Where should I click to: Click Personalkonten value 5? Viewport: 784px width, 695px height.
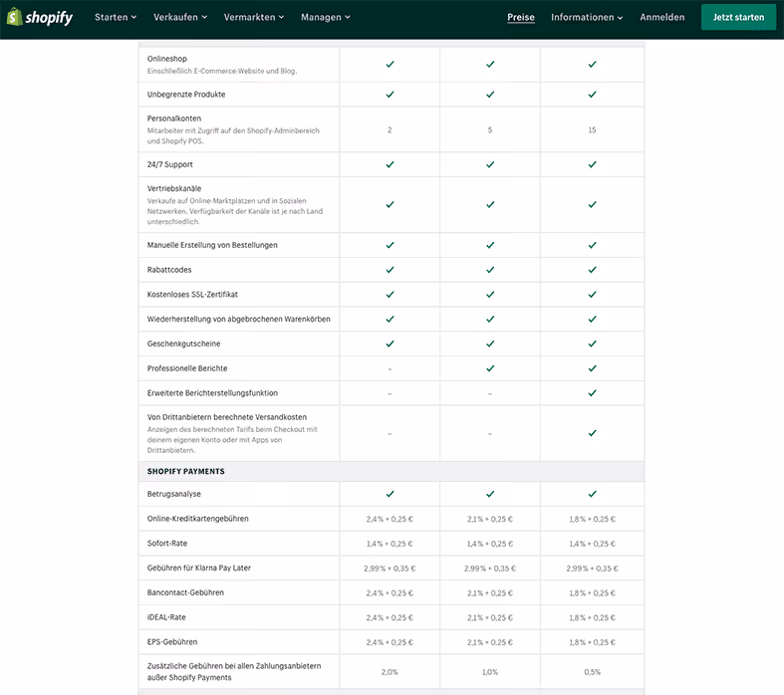pos(490,129)
